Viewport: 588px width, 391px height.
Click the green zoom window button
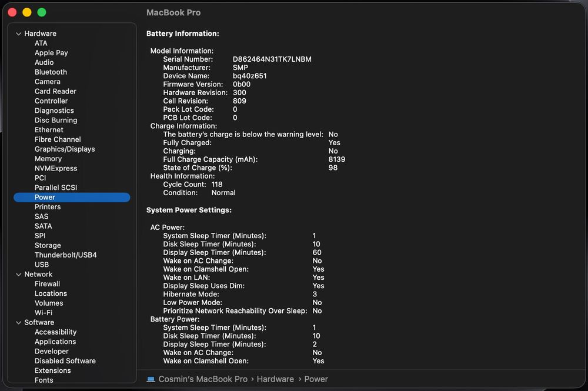tap(41, 12)
